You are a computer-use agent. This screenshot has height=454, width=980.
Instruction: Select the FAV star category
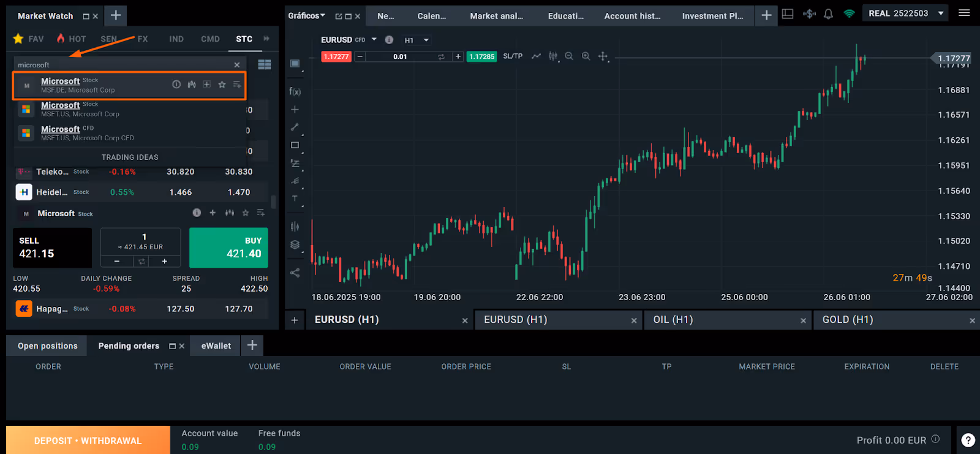coord(28,39)
